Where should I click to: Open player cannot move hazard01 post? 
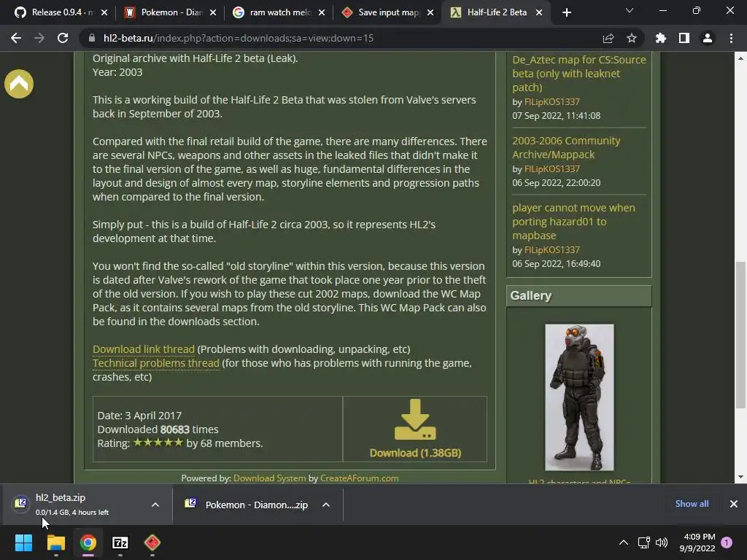pos(573,222)
